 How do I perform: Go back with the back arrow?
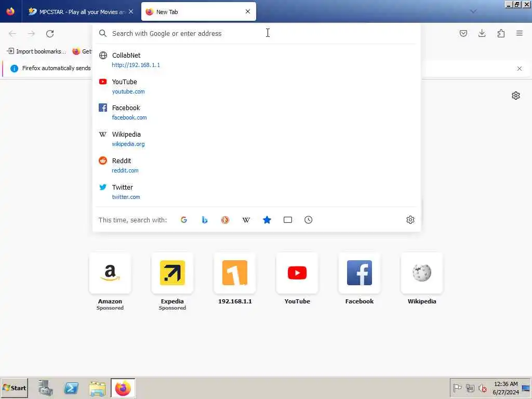(x=12, y=33)
